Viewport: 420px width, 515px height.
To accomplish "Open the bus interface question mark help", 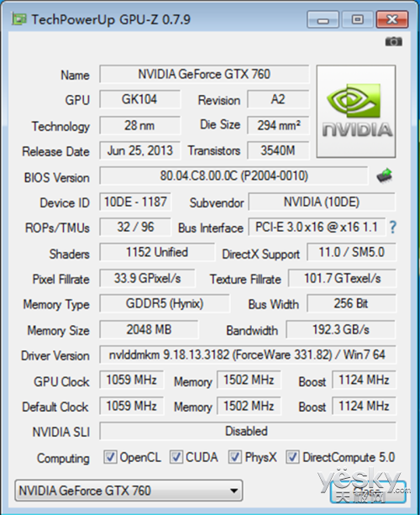I will click(392, 228).
